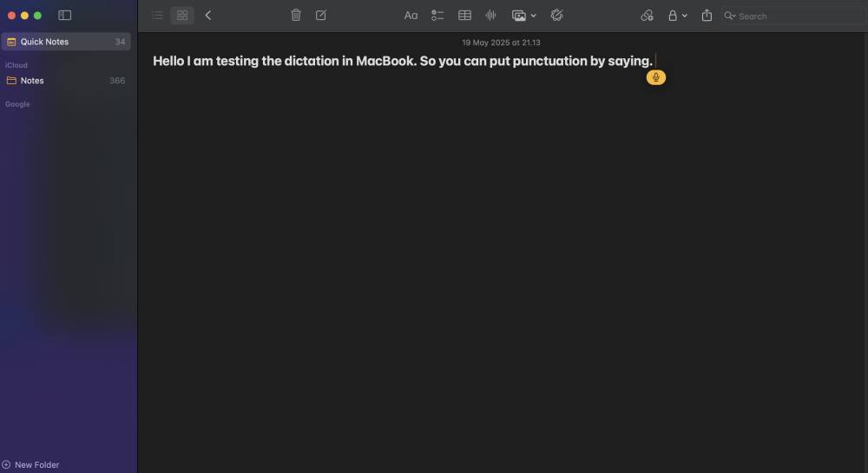The image size is (868, 473).
Task: Open Writing Tools icon
Action: [x=557, y=16]
